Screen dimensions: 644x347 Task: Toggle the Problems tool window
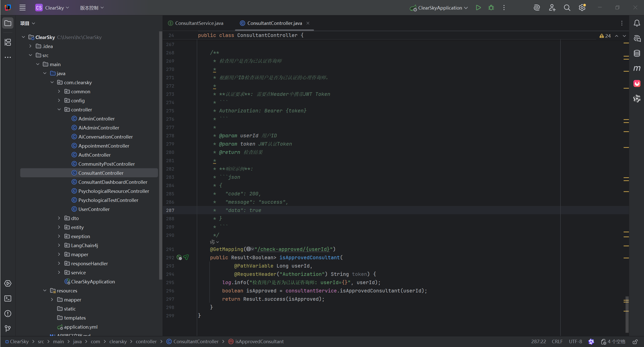coord(8,314)
